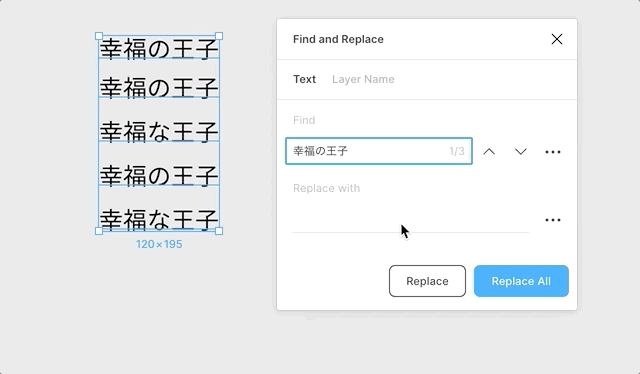Switch to the Text tab
The image size is (640, 374).
304,79
